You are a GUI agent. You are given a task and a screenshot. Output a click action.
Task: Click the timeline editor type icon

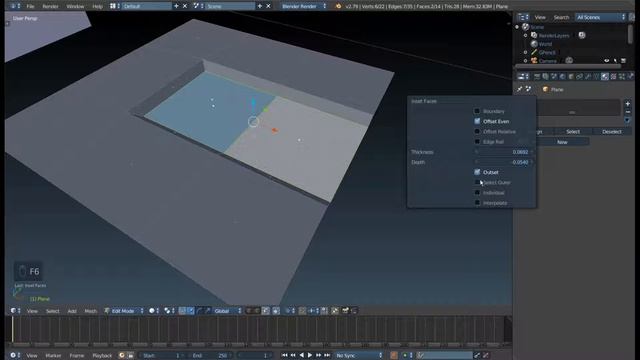(x=13, y=356)
